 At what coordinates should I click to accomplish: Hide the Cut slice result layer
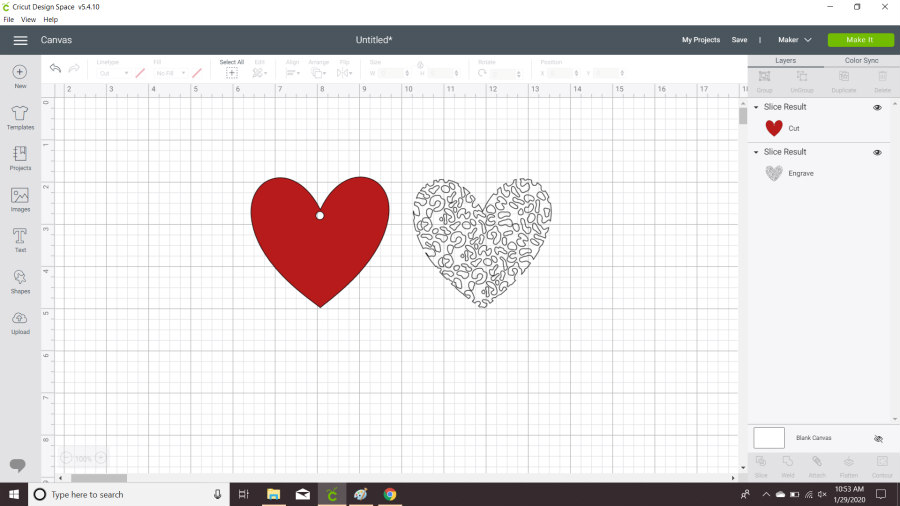(877, 107)
